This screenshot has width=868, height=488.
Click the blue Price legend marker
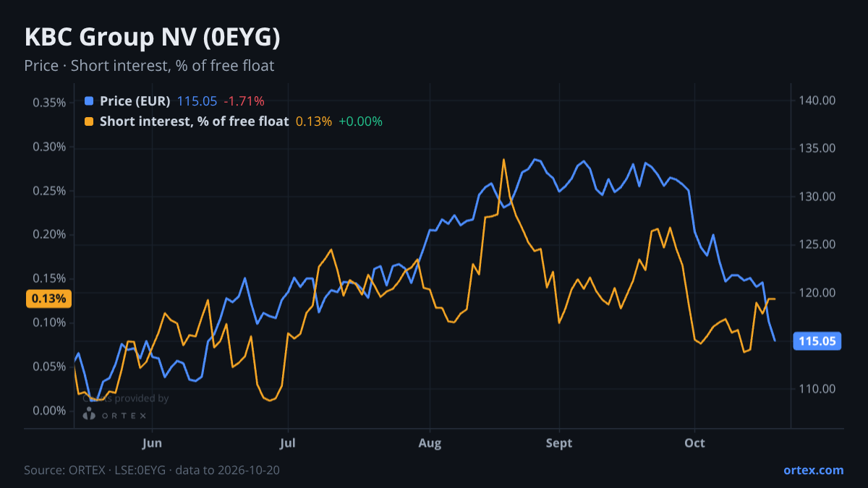[x=89, y=101]
